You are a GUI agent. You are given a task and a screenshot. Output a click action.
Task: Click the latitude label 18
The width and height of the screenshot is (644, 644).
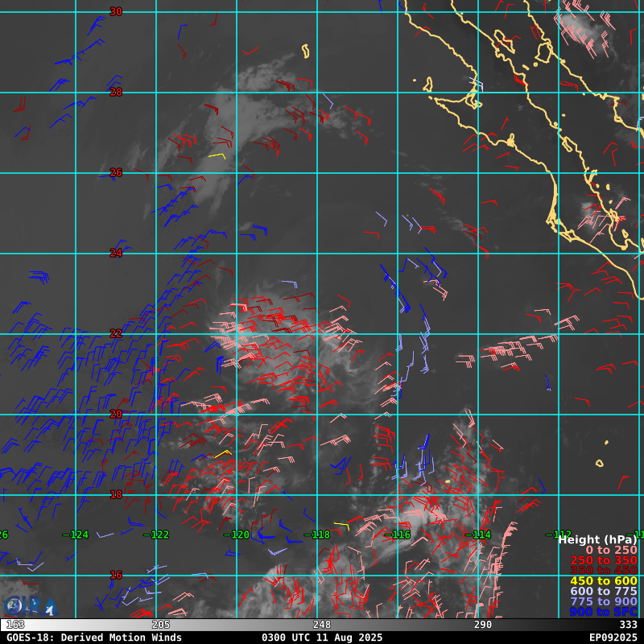point(116,494)
